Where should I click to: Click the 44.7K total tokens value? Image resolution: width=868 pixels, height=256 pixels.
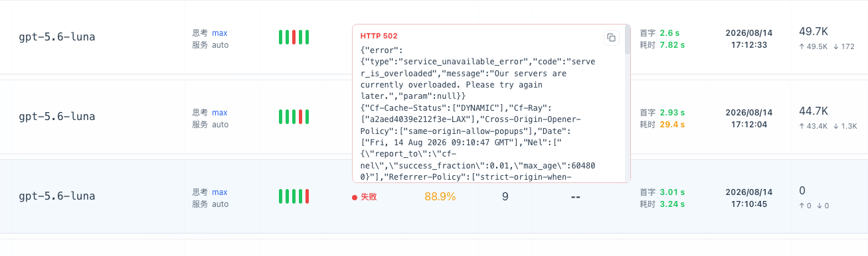pyautogui.click(x=814, y=111)
